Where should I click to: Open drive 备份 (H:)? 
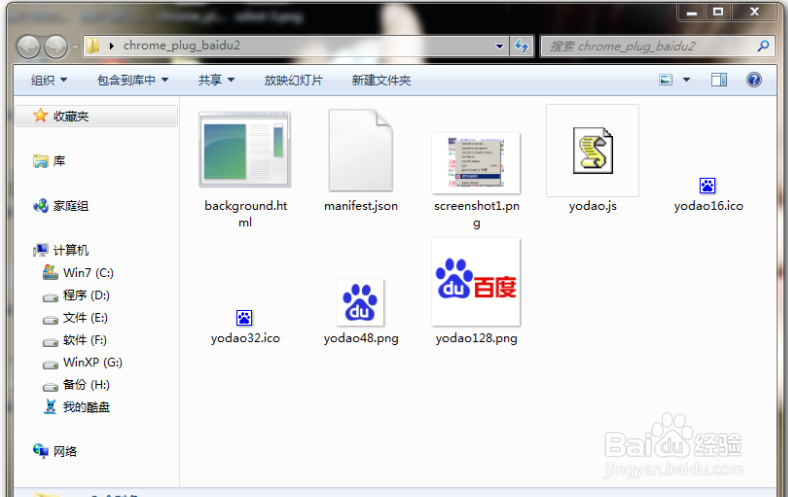click(86, 385)
